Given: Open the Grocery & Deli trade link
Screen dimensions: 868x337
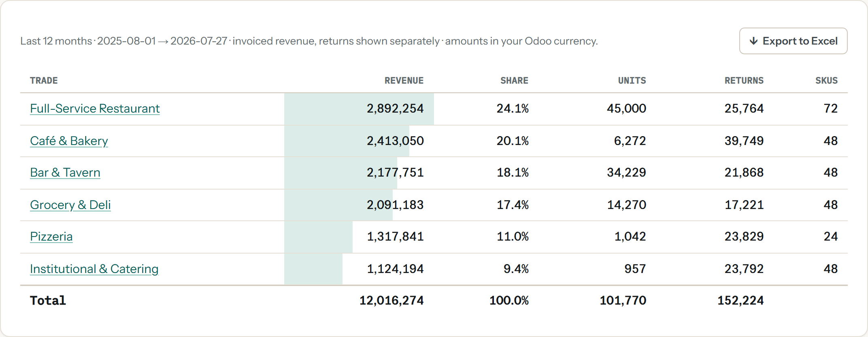Looking at the screenshot, I should tap(70, 205).
